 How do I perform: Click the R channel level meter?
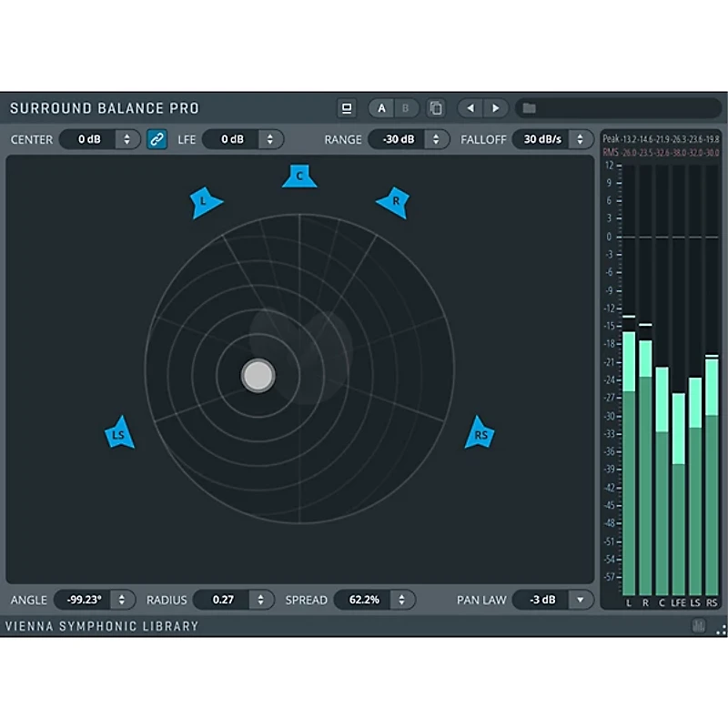click(x=645, y=380)
